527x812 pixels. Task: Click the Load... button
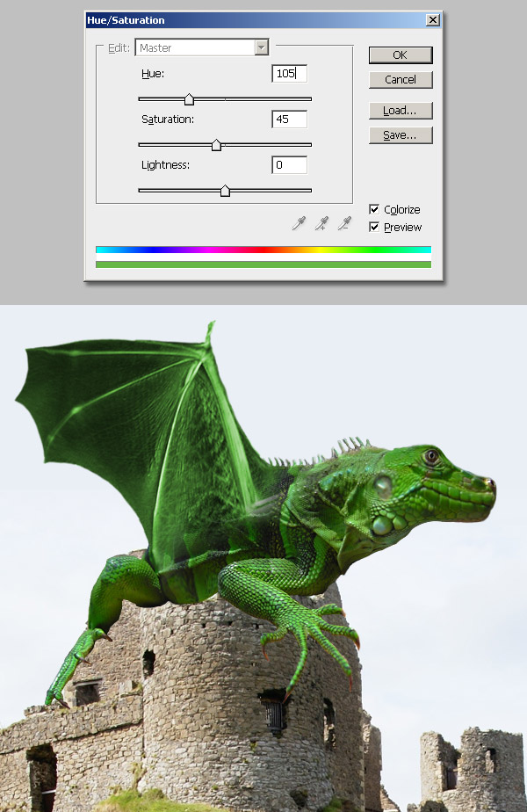click(401, 111)
